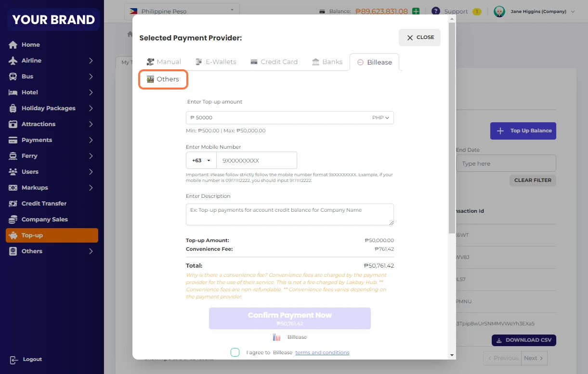Click the Home icon in sidebar
Image resolution: width=588 pixels, height=374 pixels.
(x=13, y=45)
